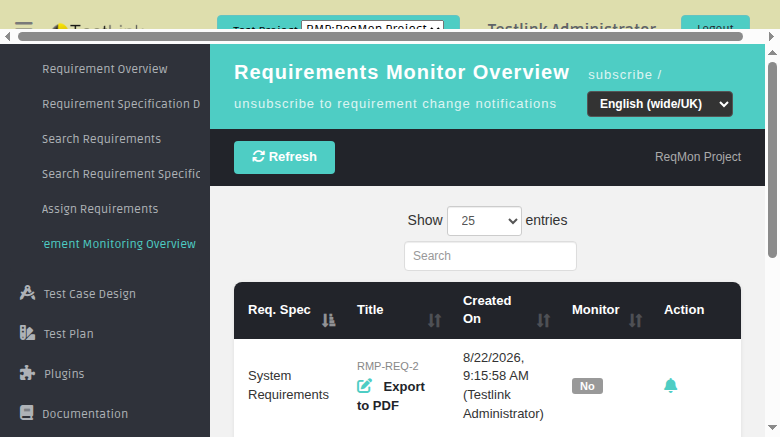The width and height of the screenshot is (780, 437).
Task: Select the active ement Monitoring Overview sidebar item
Action: point(119,244)
